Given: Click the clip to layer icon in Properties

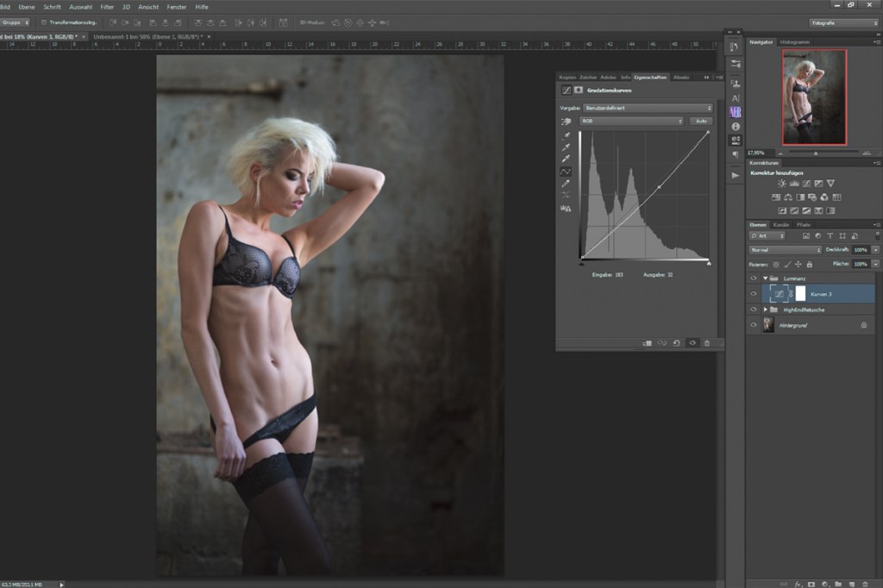Looking at the screenshot, I should 647,342.
